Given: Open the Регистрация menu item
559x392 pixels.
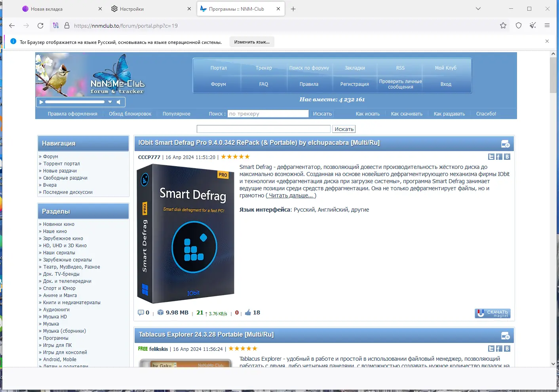Looking at the screenshot, I should [355, 84].
